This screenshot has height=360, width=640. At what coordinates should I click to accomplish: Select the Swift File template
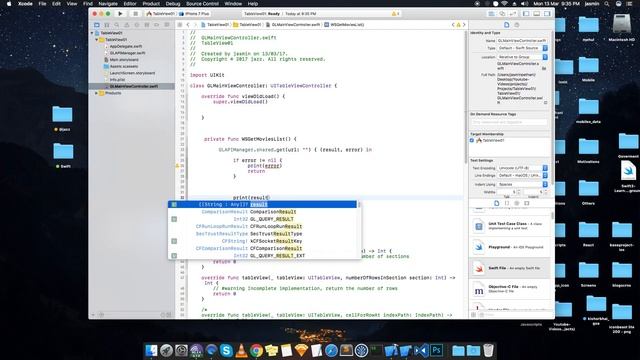click(510, 268)
